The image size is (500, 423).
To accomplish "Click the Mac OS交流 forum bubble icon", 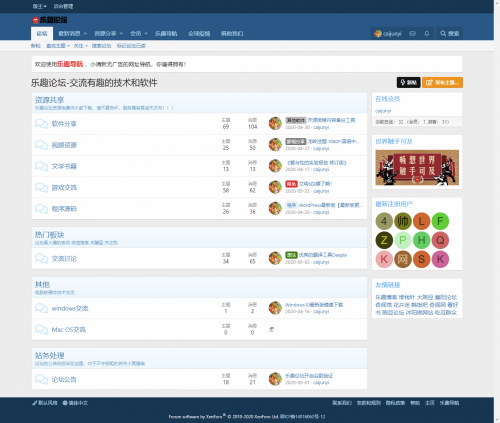I will [x=41, y=330].
